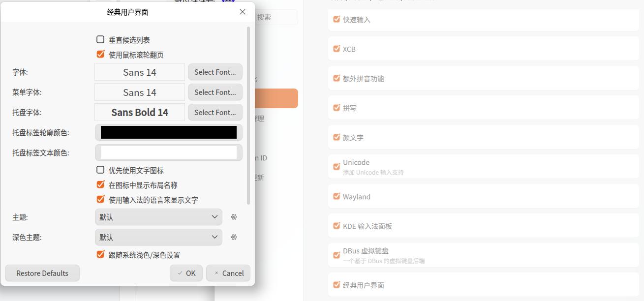Viewport: 644px width, 301px height.
Task: Expand the 主题 dropdown
Action: coord(158,217)
